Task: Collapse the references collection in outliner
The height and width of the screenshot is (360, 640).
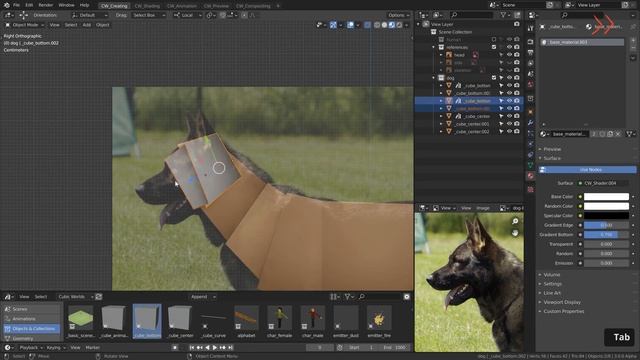Action: [x=433, y=47]
